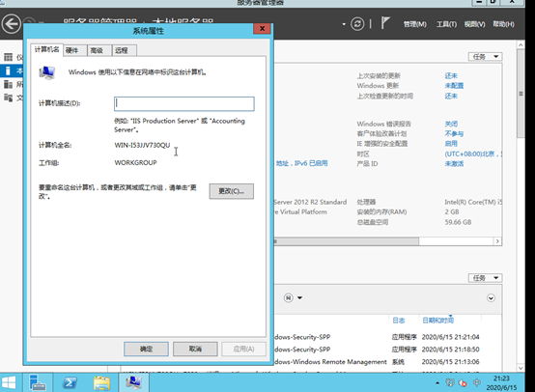Viewport: 535px width, 392px height.
Task: Click the WORKGROUP value text
Action: (135, 163)
